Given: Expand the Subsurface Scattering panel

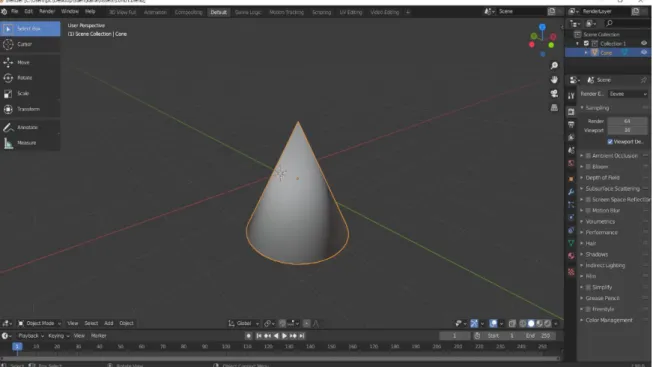Looking at the screenshot, I should coord(613,189).
